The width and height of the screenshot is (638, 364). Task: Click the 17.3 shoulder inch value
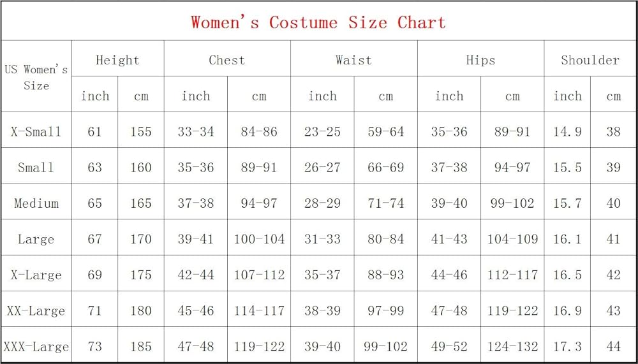point(567,347)
